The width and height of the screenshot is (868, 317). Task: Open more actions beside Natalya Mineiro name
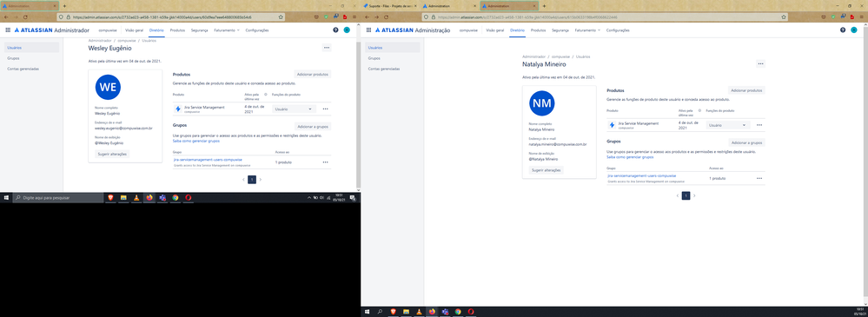click(x=760, y=63)
